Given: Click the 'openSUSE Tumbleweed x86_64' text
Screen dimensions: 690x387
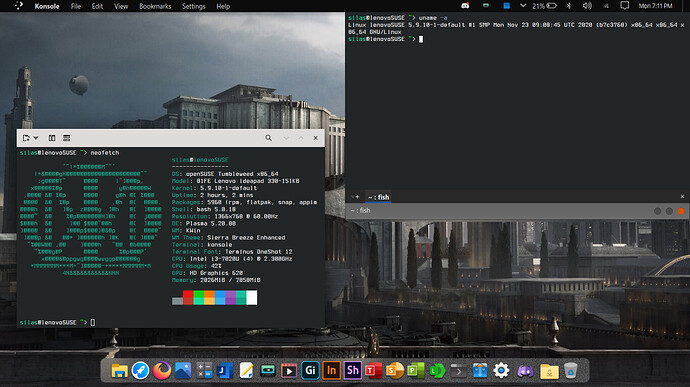Looking at the screenshot, I should click(x=232, y=174).
